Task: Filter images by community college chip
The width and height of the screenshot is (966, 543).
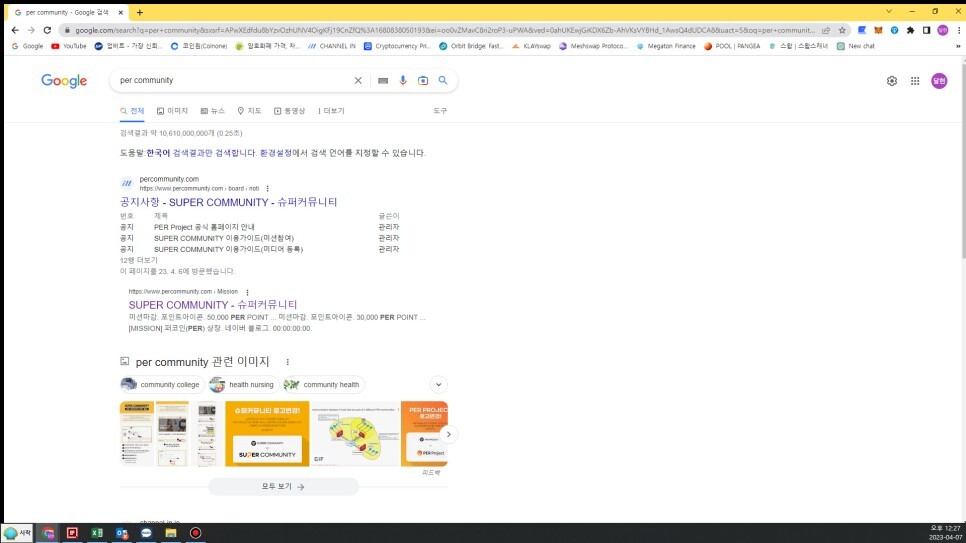Action: coord(162,385)
